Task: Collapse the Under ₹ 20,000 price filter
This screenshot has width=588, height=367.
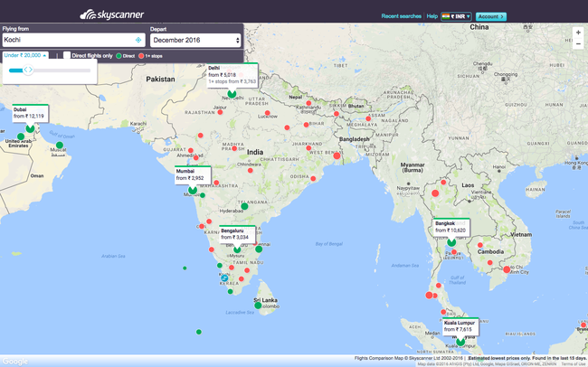Action: click(25, 55)
